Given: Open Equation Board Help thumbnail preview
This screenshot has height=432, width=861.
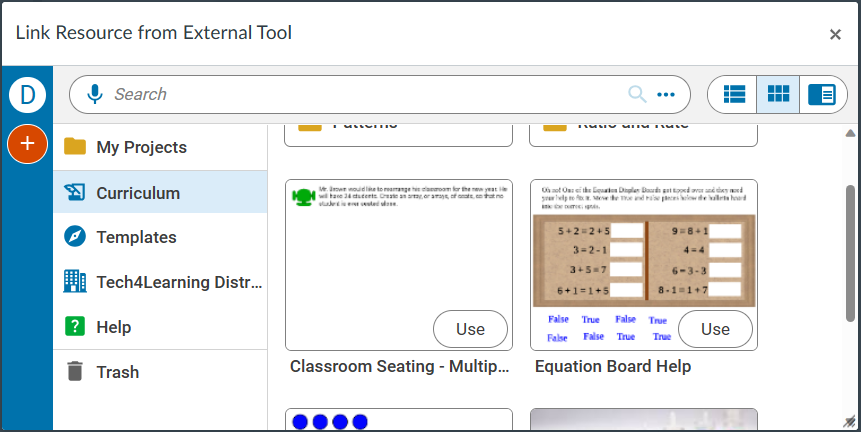Looking at the screenshot, I should [x=644, y=265].
